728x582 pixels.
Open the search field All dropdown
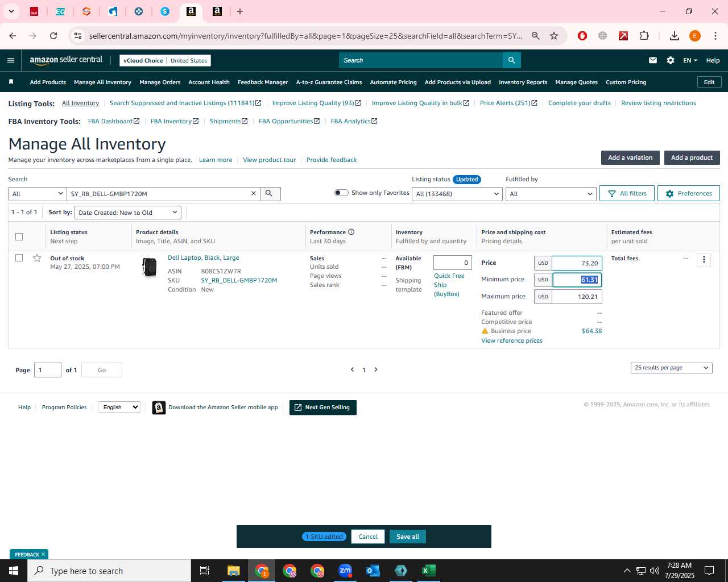coord(38,194)
